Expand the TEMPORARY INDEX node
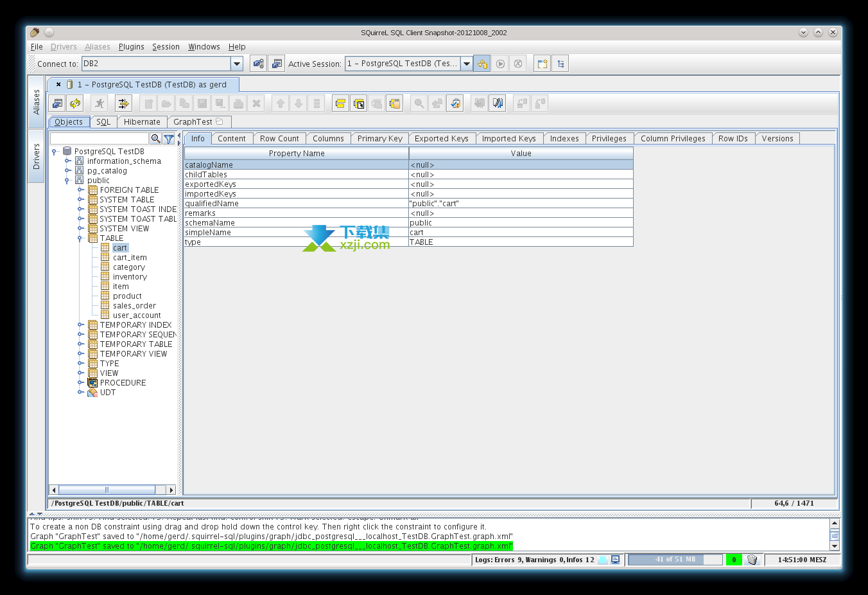The image size is (868, 595). pyautogui.click(x=80, y=325)
